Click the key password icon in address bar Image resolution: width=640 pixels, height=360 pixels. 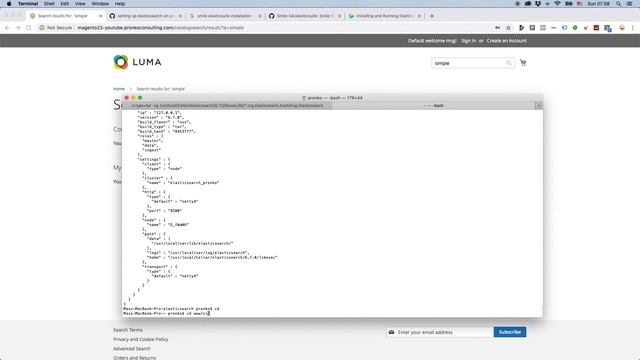(498, 28)
